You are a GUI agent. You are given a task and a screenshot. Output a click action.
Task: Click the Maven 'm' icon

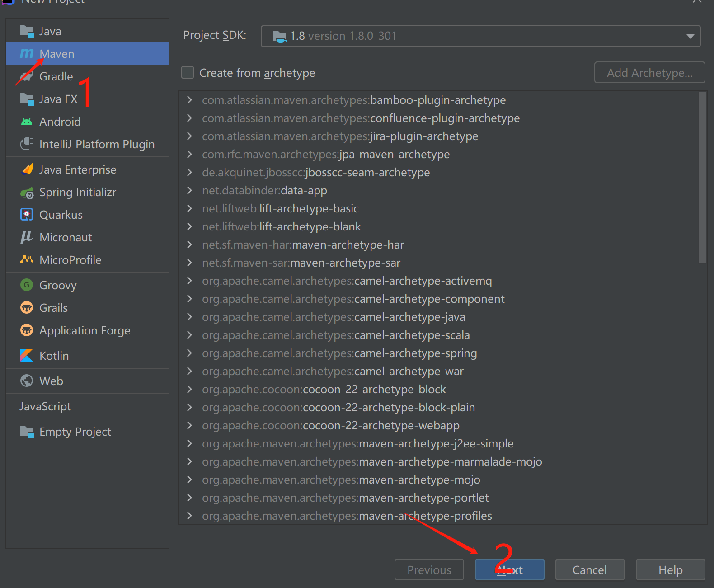27,54
